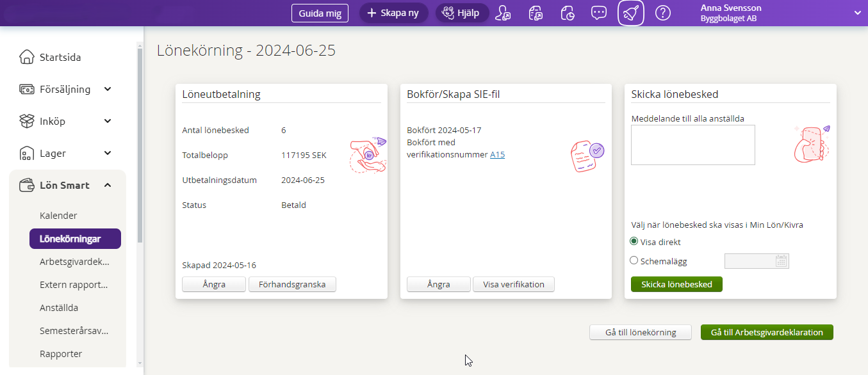Image resolution: width=868 pixels, height=375 pixels.
Task: Open Semesterårsavslut sidebar item
Action: 74,331
